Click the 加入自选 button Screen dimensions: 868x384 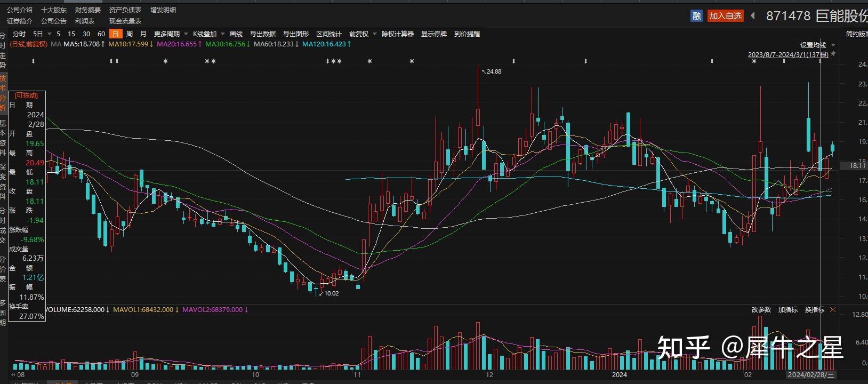click(725, 16)
